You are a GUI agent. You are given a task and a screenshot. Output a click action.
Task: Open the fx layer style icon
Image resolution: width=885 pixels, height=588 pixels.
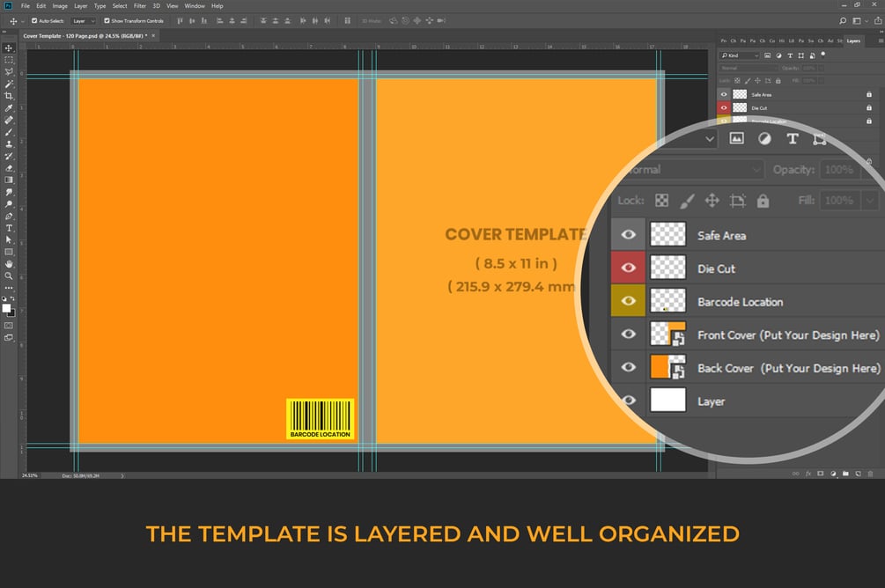click(x=808, y=474)
